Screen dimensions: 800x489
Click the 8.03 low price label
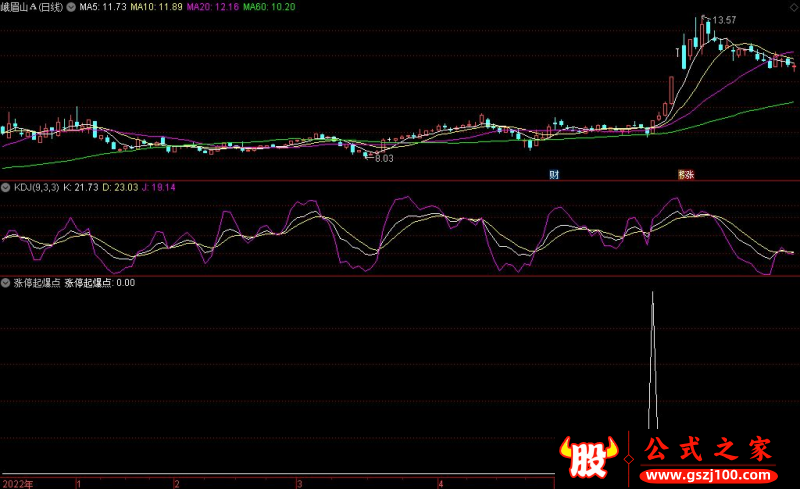pyautogui.click(x=384, y=158)
